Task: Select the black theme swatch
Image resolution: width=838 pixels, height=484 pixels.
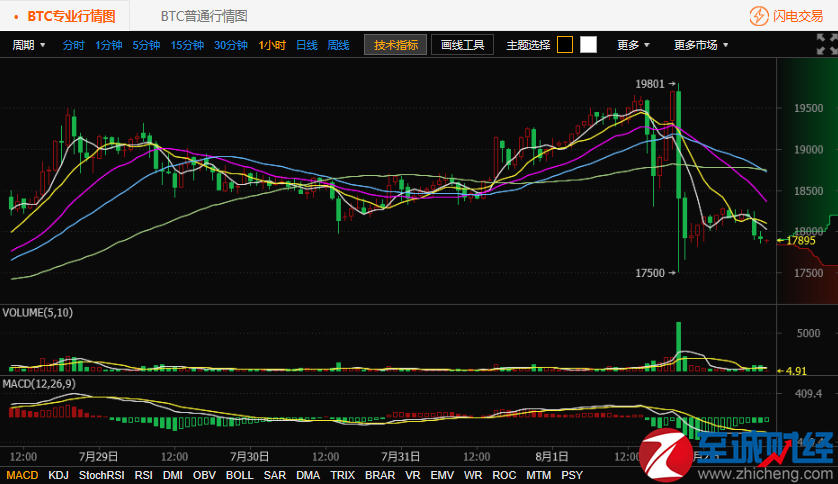Action: click(x=565, y=45)
